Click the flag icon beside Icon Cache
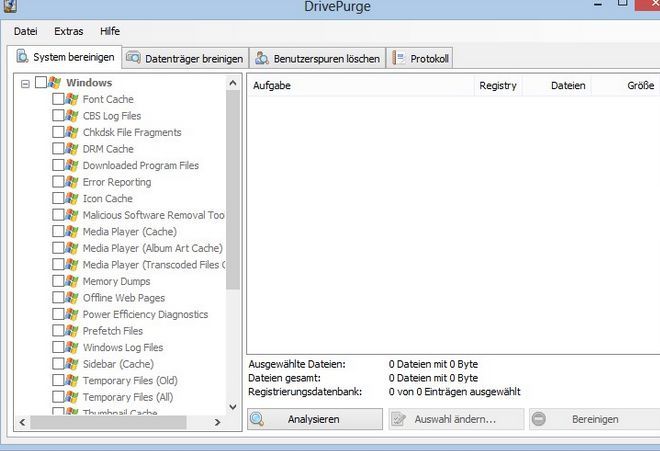 (72, 198)
